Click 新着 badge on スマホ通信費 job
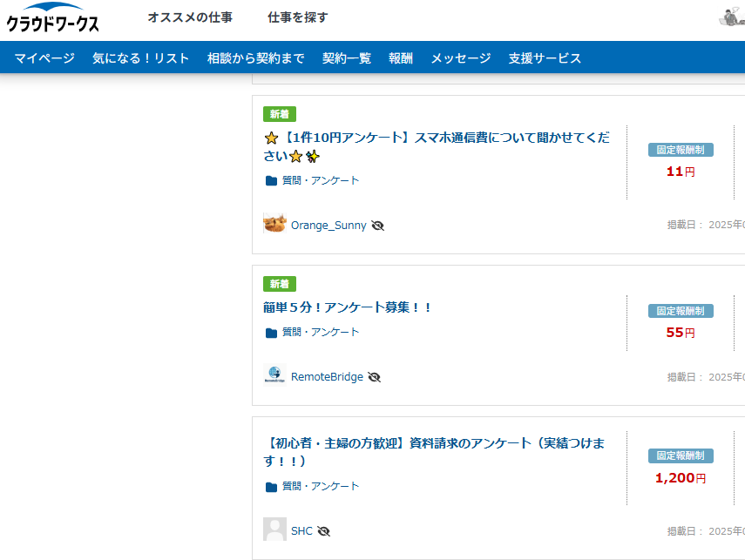Viewport: 745px width, 560px height. point(280,114)
